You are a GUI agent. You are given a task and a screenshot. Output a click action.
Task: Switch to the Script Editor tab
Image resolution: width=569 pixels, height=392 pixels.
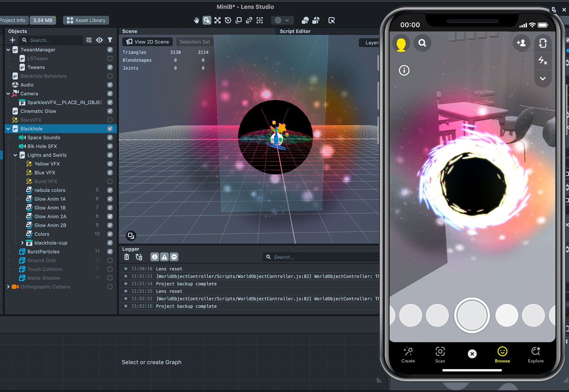point(295,31)
